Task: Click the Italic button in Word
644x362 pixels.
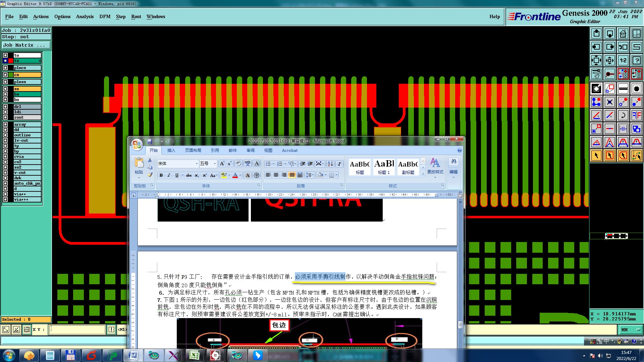Action: click(169, 175)
